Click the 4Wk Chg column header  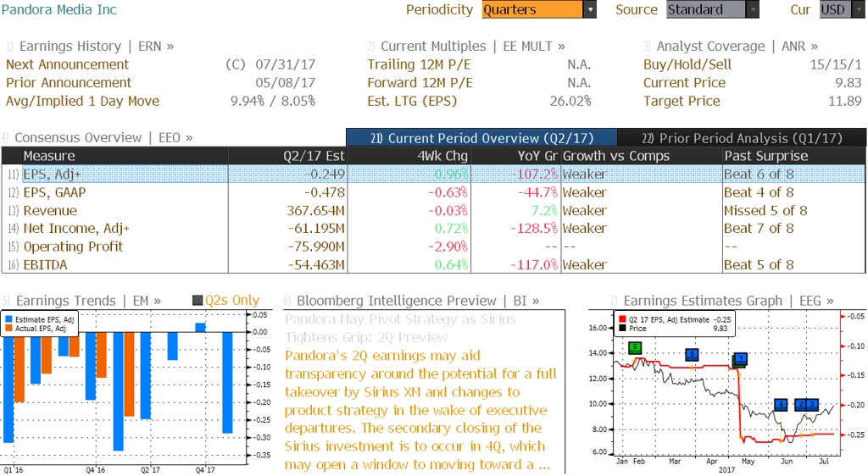click(x=409, y=156)
